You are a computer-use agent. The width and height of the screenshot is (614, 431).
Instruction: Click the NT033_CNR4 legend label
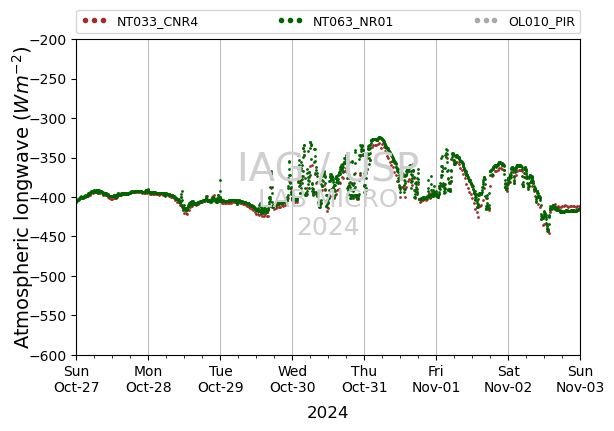point(157,22)
